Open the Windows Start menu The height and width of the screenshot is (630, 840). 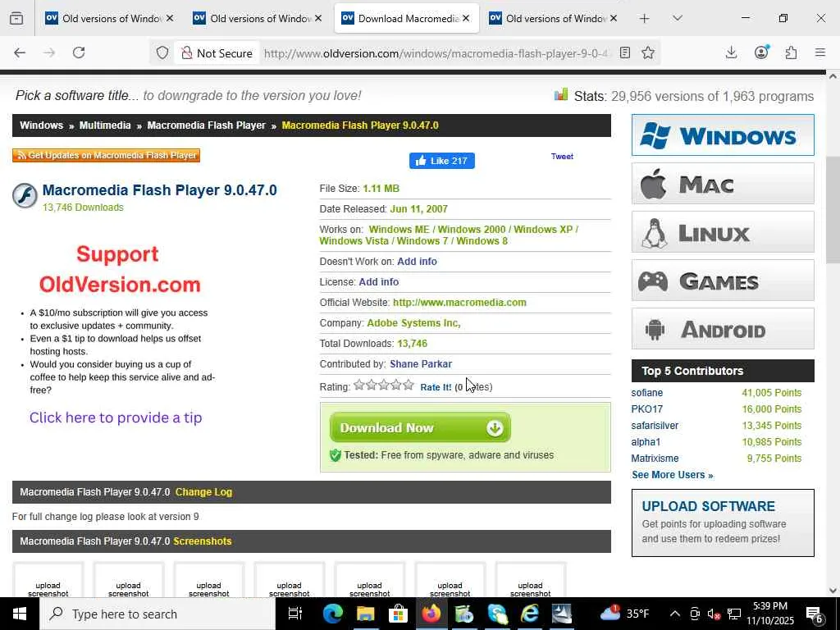pyautogui.click(x=20, y=614)
